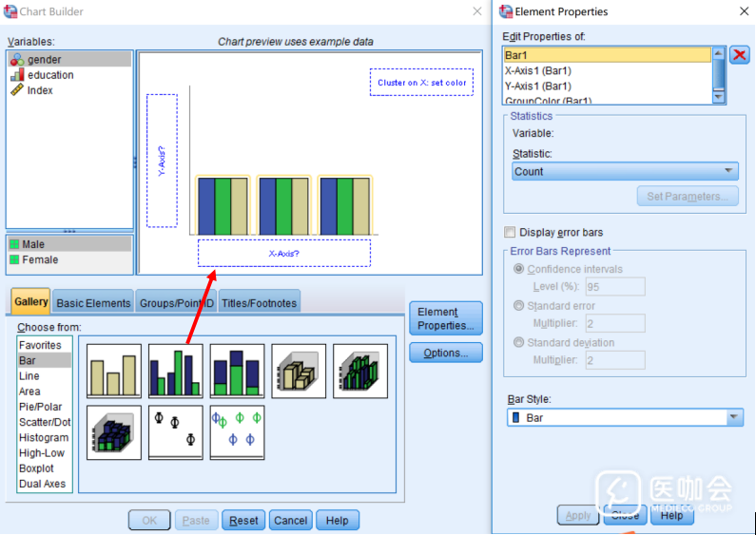Select Standard error radio option
This screenshot has height=535, width=756.
(518, 306)
